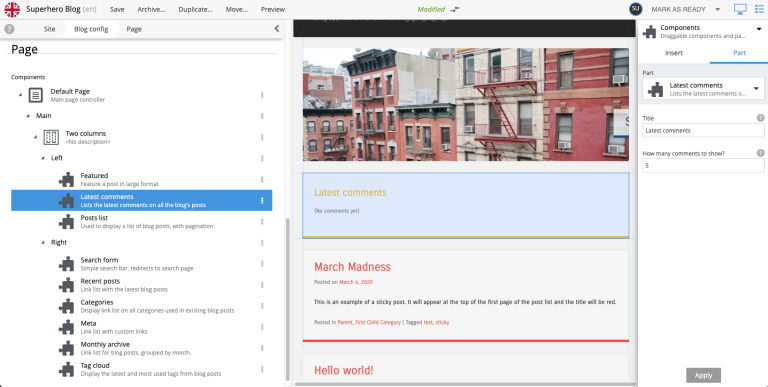Open the First Child Category link
This screenshot has width=768, height=387.
(378, 322)
